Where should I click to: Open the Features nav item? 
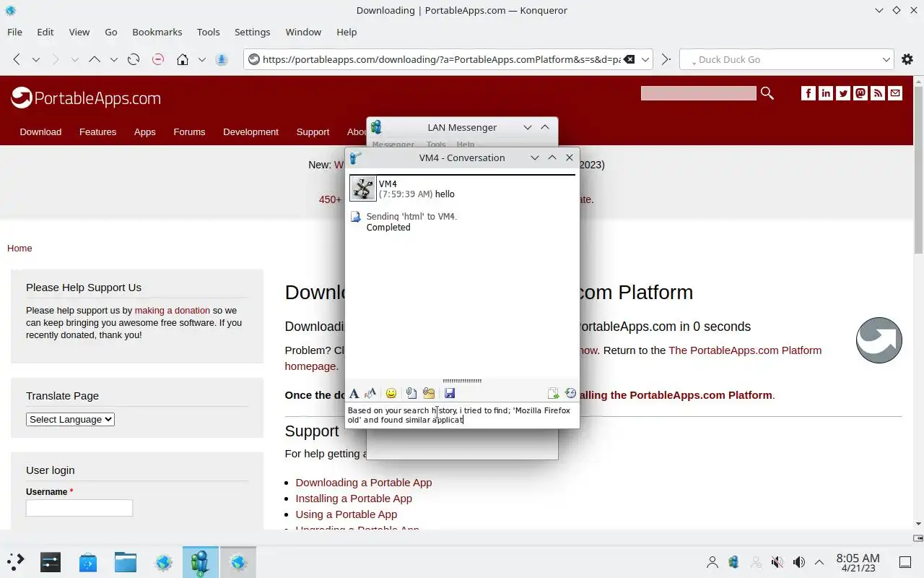coord(97,131)
